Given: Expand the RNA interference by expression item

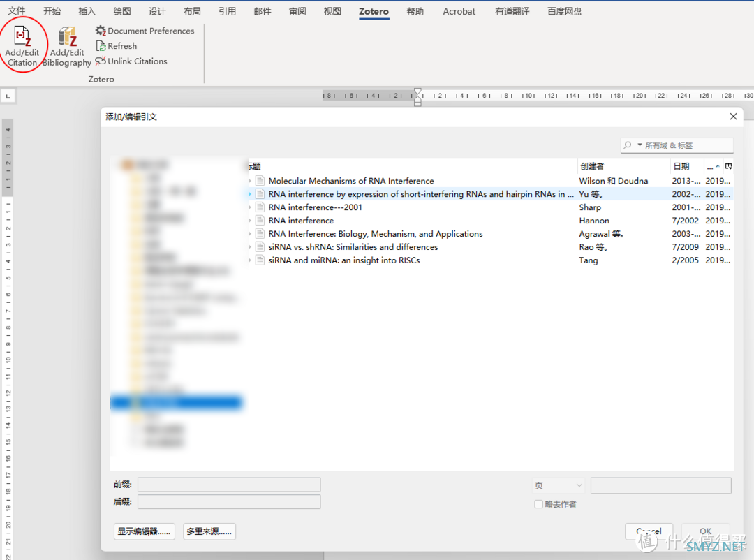Looking at the screenshot, I should click(x=249, y=194).
